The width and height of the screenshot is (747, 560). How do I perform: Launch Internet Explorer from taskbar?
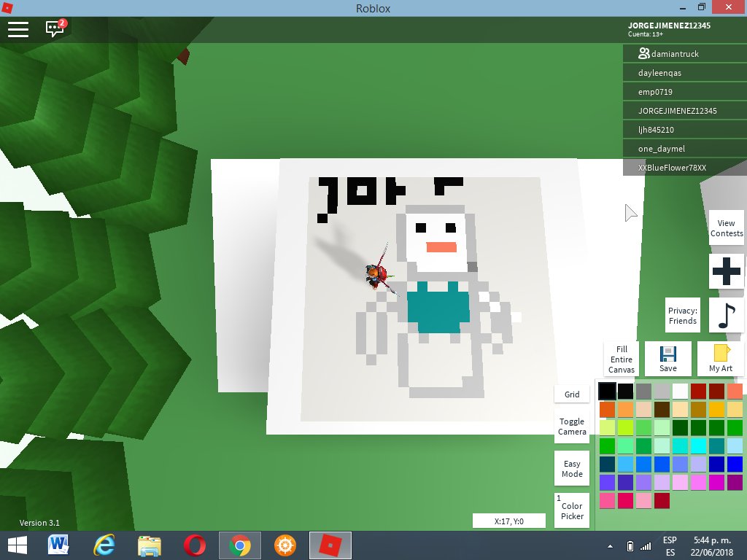point(104,545)
